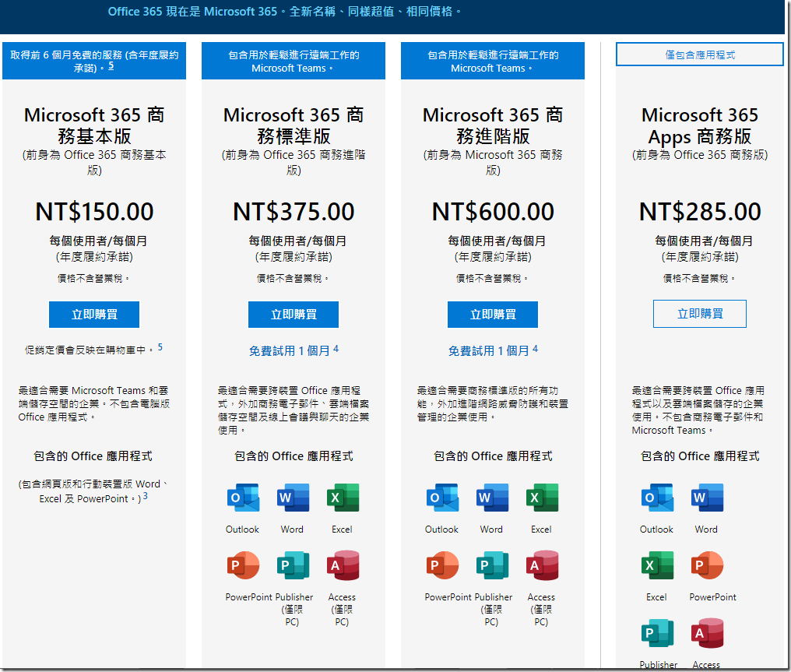Open PowerPoint icon in Apps 商務版 column
Screen dimensions: 791x672
point(707,565)
